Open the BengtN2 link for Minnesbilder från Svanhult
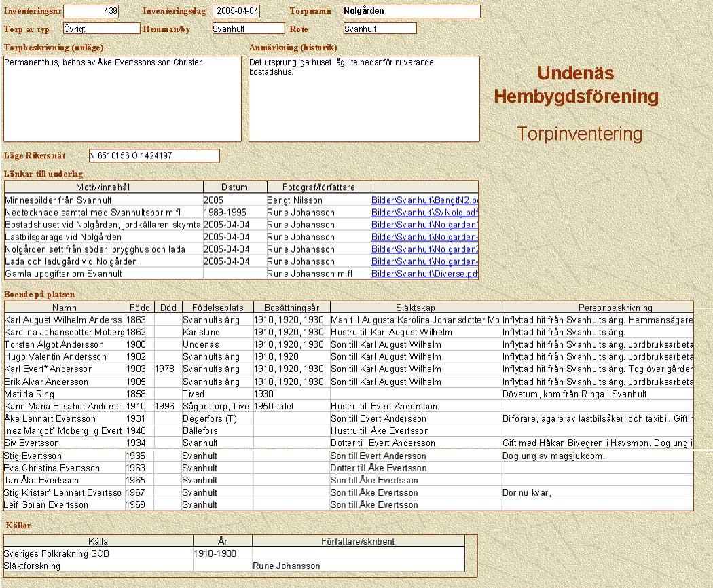 click(x=424, y=200)
